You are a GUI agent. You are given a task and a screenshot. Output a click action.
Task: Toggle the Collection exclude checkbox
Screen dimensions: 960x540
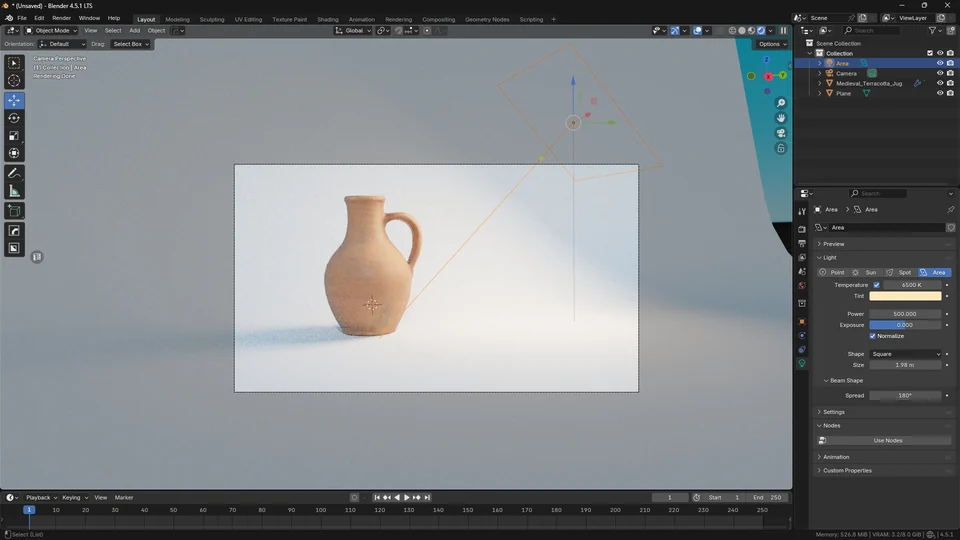pos(929,53)
